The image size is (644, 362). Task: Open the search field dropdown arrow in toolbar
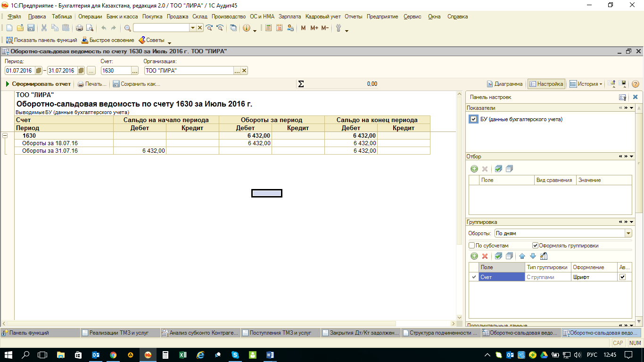point(192,28)
